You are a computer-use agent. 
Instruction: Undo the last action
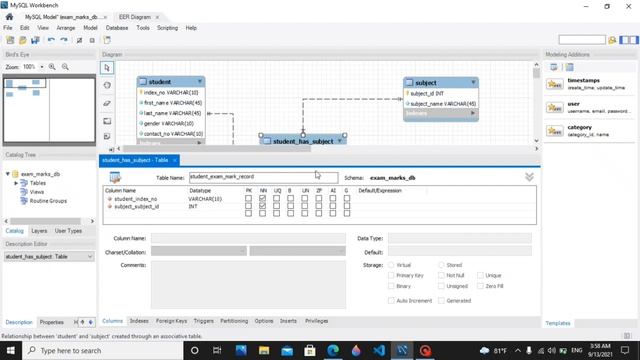coord(51,40)
